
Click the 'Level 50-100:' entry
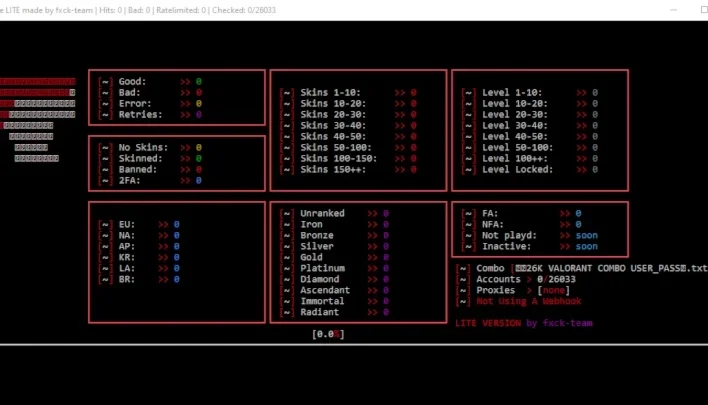(x=530, y=148)
